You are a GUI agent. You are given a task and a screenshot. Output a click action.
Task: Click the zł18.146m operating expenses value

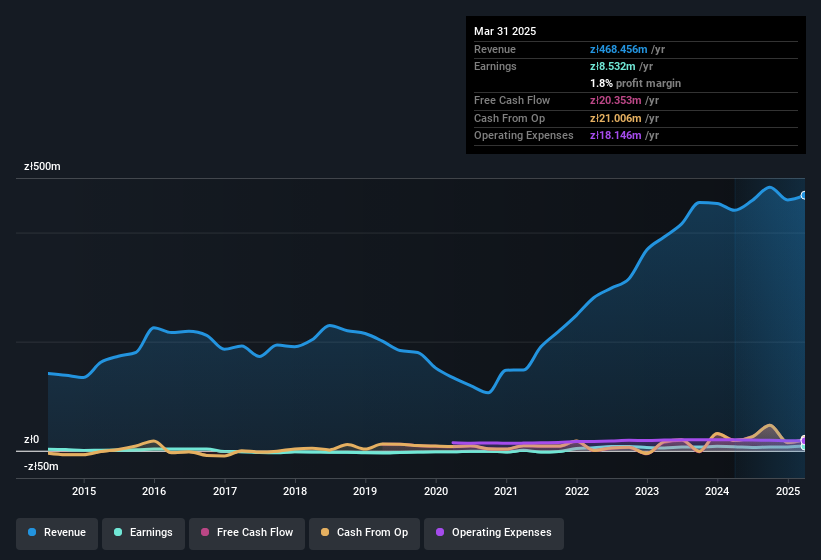(x=615, y=136)
